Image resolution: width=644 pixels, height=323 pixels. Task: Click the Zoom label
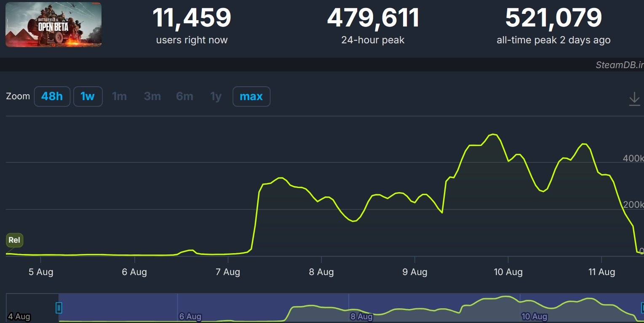tap(18, 96)
